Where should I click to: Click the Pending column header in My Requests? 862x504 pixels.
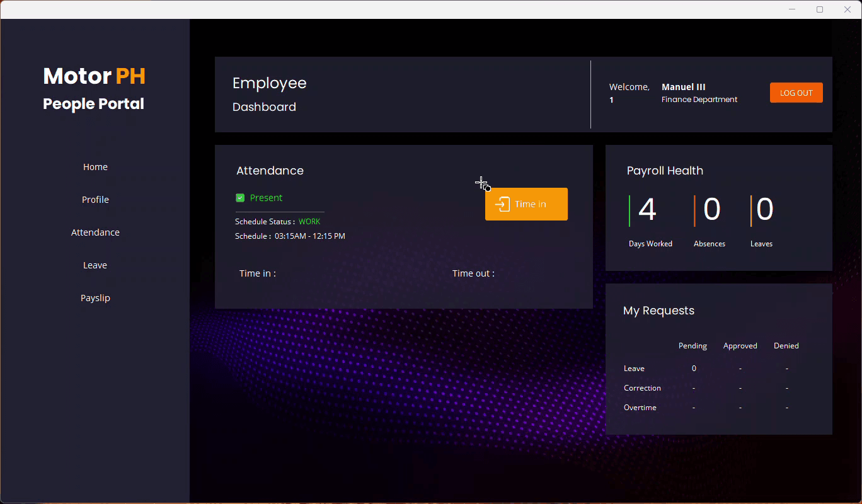point(692,345)
